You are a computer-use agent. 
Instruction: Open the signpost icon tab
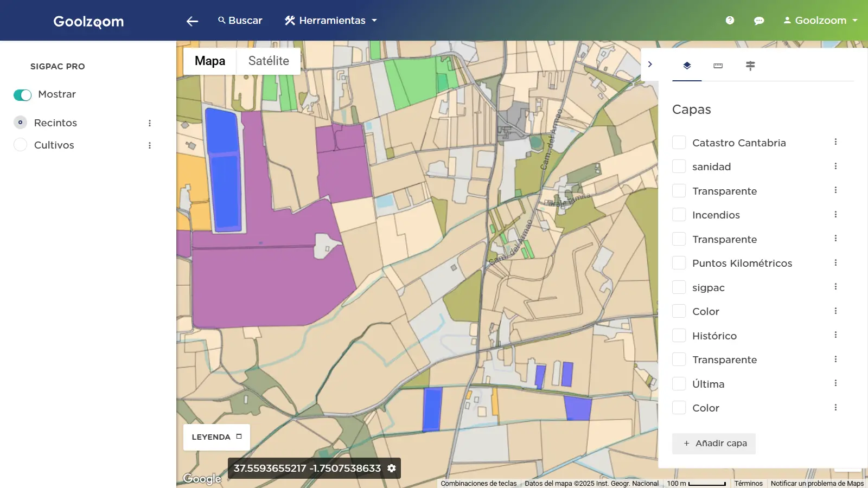click(750, 66)
